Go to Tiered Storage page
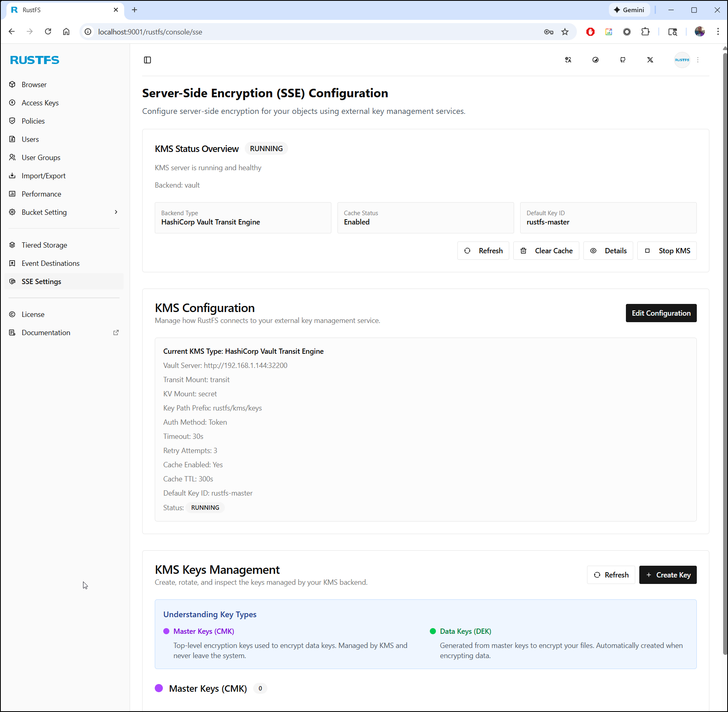Viewport: 728px width, 712px height. coord(44,245)
